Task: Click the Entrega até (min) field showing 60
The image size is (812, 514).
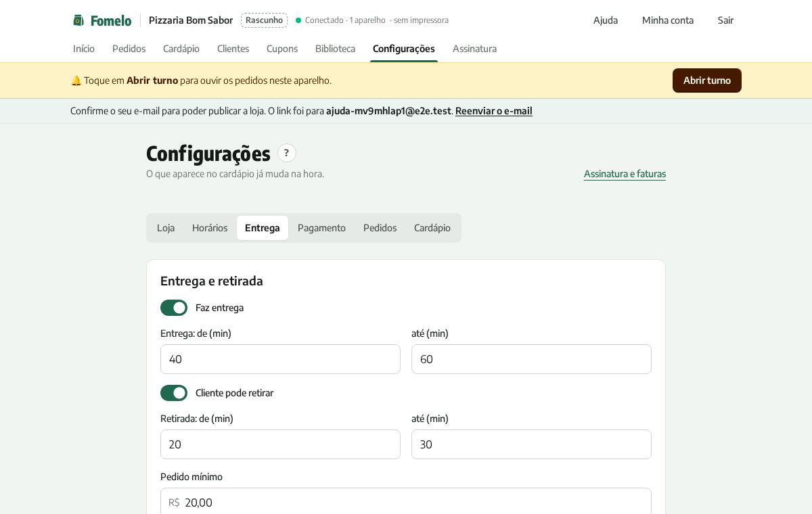Action: (x=531, y=359)
